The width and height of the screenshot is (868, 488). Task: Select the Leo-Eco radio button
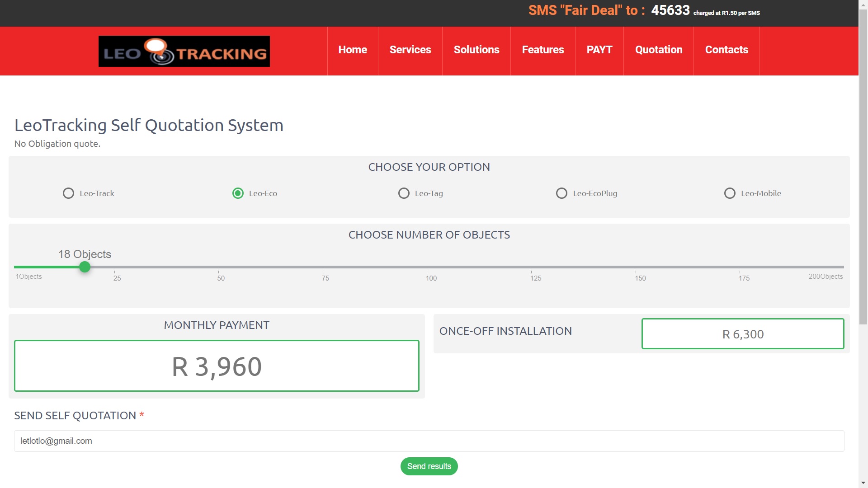coord(238,193)
